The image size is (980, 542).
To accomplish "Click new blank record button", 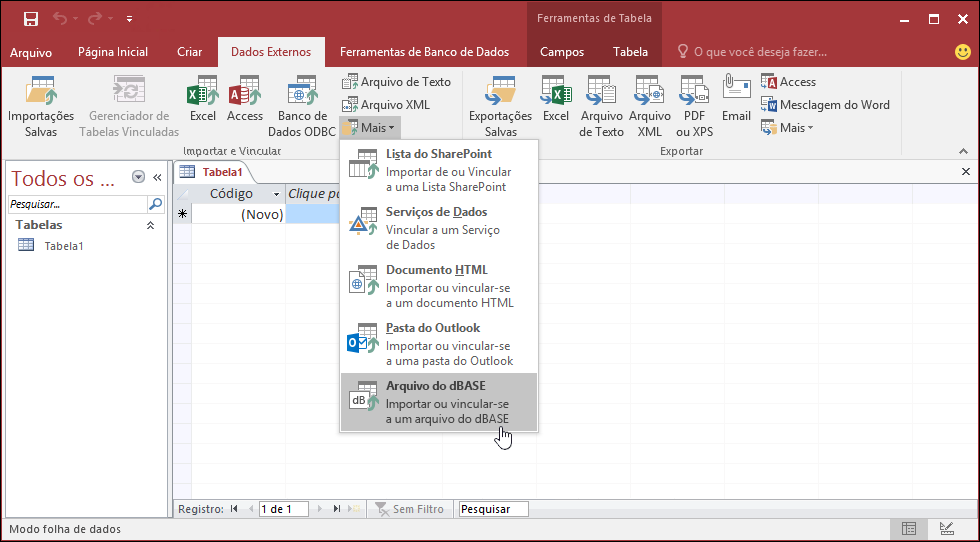I will 355,509.
